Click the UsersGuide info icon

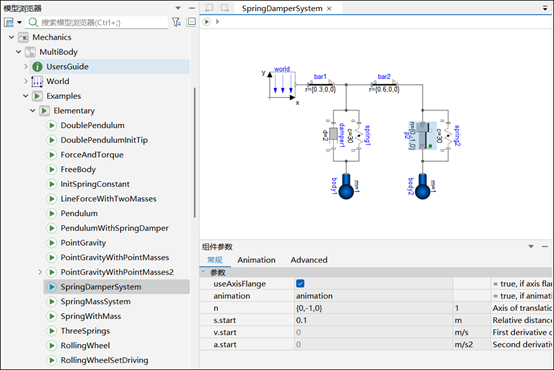(x=37, y=66)
